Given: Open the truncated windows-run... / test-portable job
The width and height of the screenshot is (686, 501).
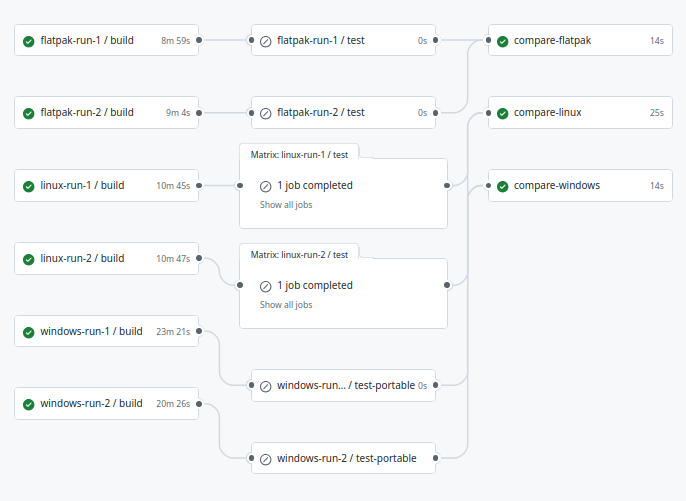Looking at the screenshot, I should pyautogui.click(x=343, y=385).
